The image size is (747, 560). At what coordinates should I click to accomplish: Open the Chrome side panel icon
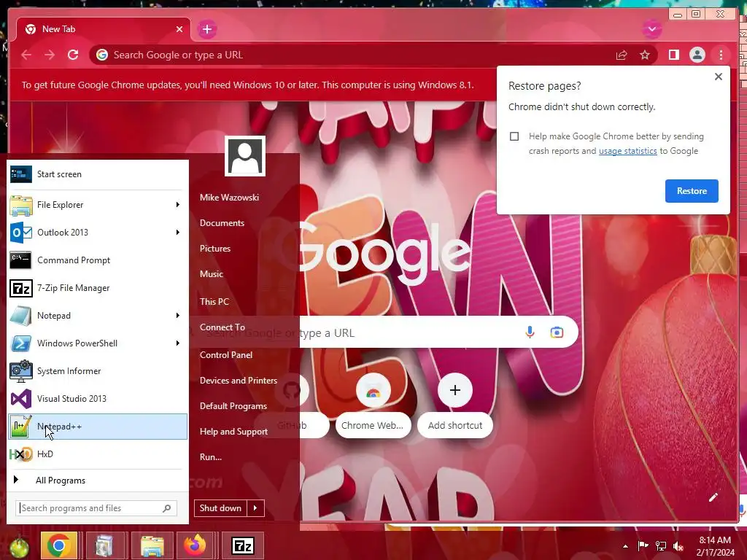click(673, 55)
